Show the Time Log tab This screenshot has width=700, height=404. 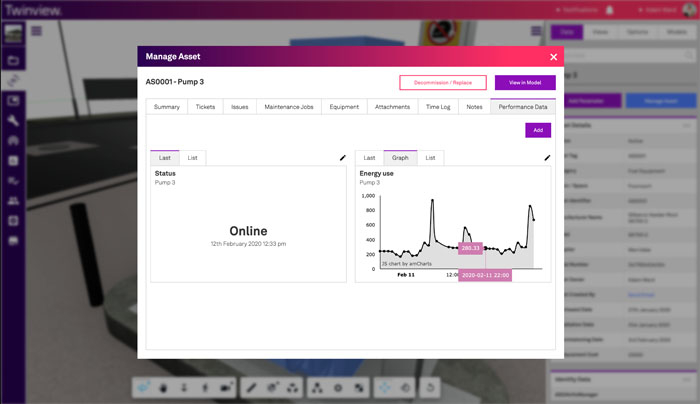coord(438,106)
